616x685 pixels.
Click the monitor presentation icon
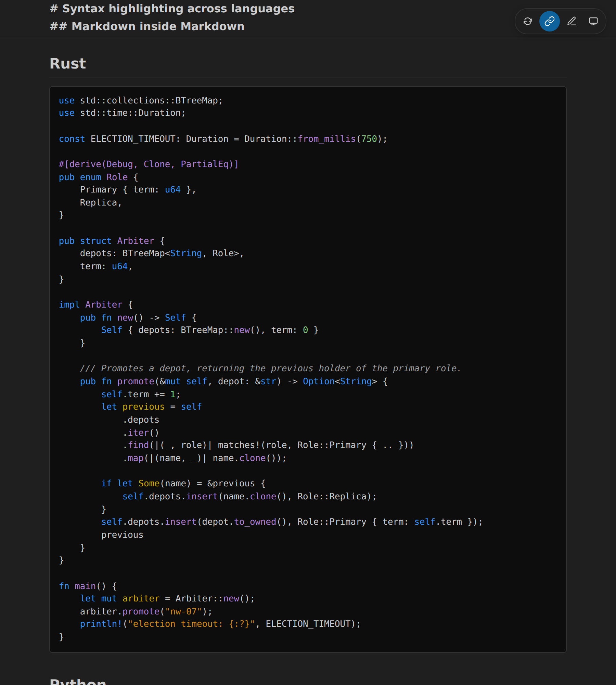click(x=593, y=21)
